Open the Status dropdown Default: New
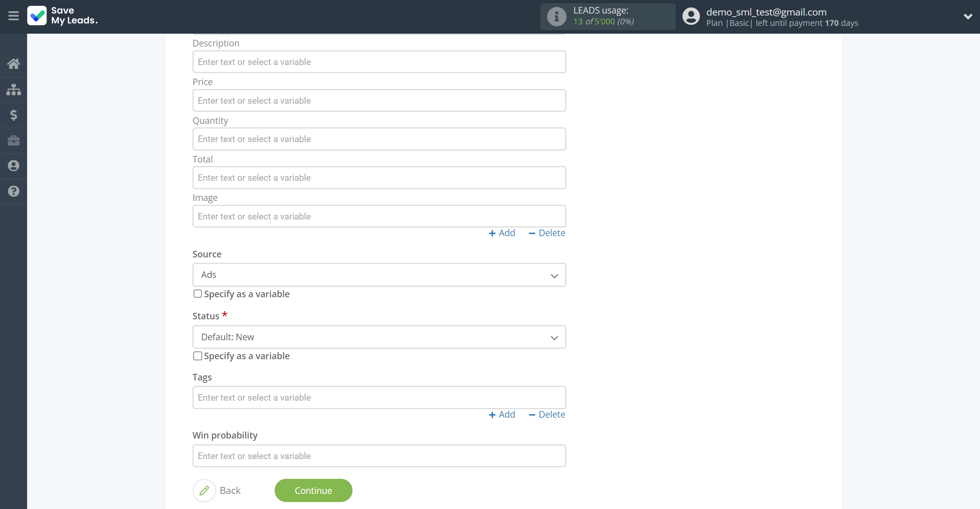The width and height of the screenshot is (980, 509). [x=379, y=337]
